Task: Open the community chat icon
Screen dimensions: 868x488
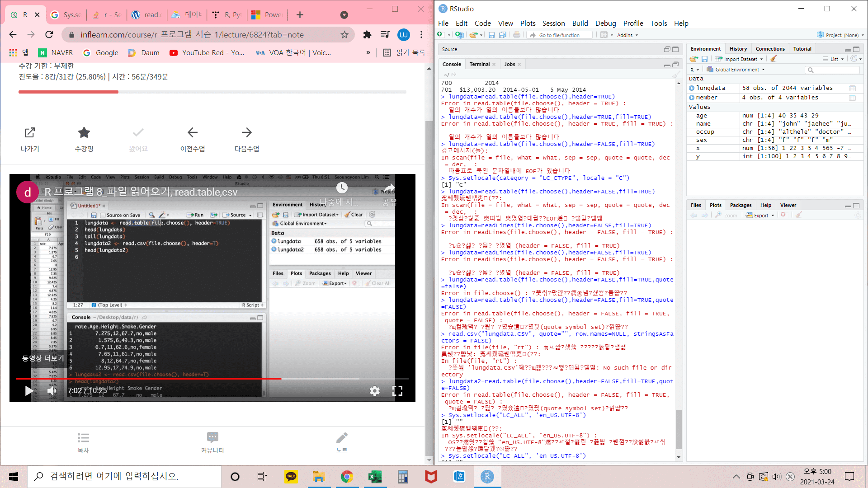Action: (x=212, y=437)
